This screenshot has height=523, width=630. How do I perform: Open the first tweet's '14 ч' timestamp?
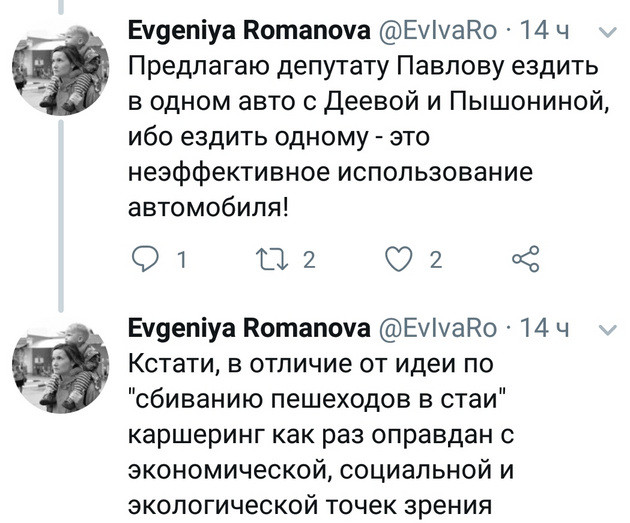click(544, 34)
